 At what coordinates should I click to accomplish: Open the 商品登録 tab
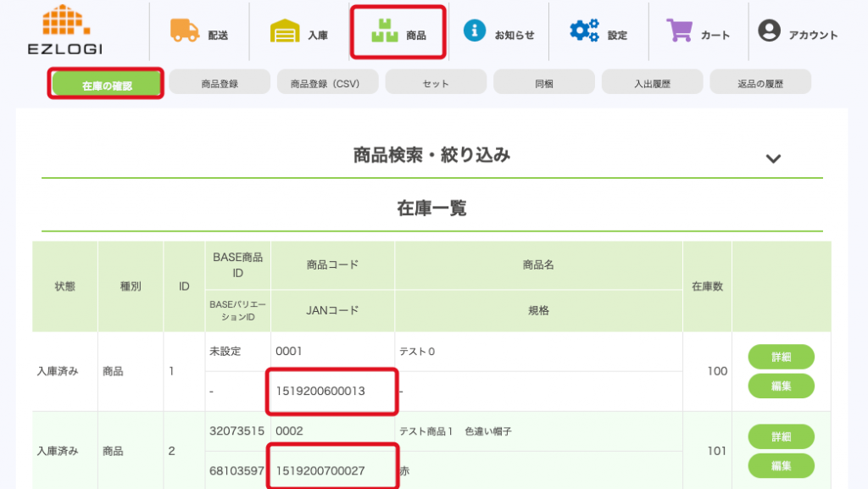[220, 83]
